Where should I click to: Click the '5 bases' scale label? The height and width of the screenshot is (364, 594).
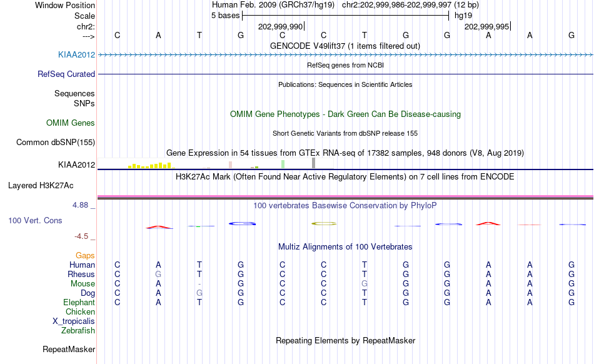click(x=225, y=16)
